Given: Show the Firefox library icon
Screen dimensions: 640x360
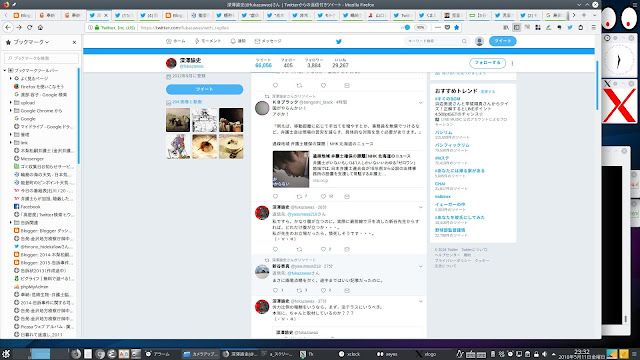Looking at the screenshot, I should click(506, 27).
